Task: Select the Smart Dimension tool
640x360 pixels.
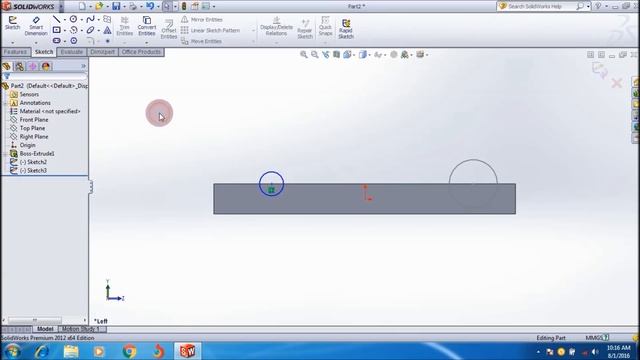Action: pos(36,26)
